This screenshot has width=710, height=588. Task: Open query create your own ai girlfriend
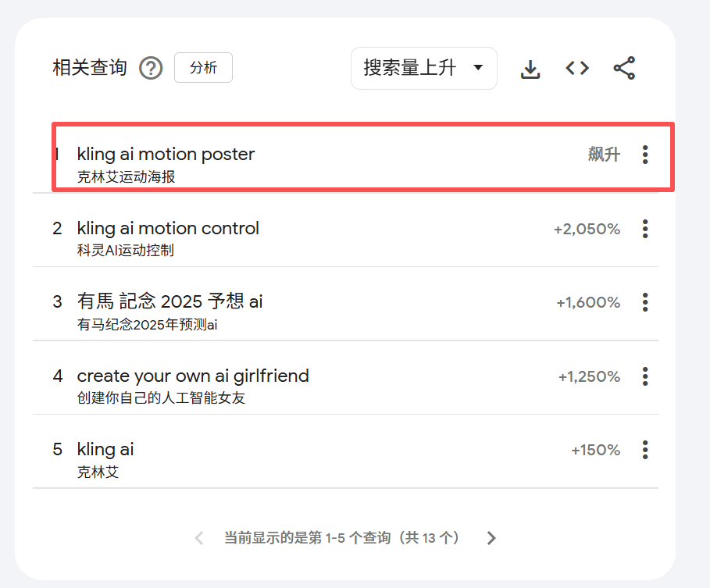pyautogui.click(x=193, y=376)
